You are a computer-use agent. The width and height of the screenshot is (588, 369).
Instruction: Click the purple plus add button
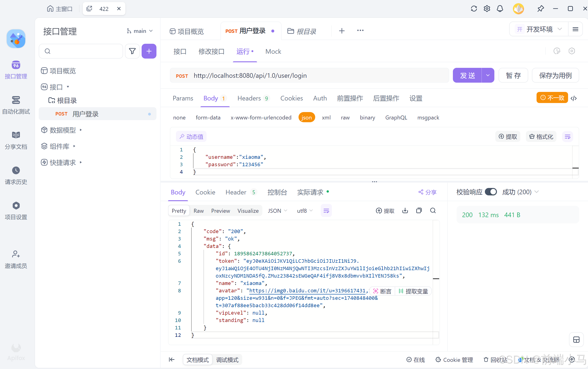[149, 51]
